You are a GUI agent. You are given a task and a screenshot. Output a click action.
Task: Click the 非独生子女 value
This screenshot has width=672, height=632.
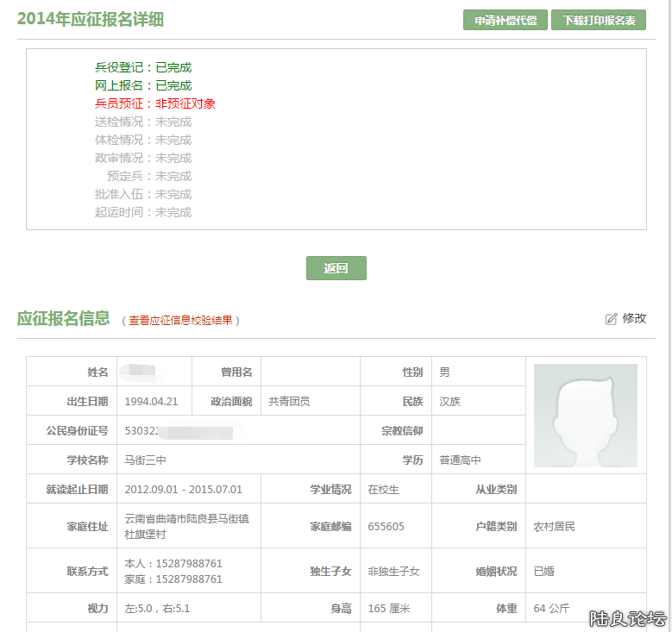coord(394,571)
